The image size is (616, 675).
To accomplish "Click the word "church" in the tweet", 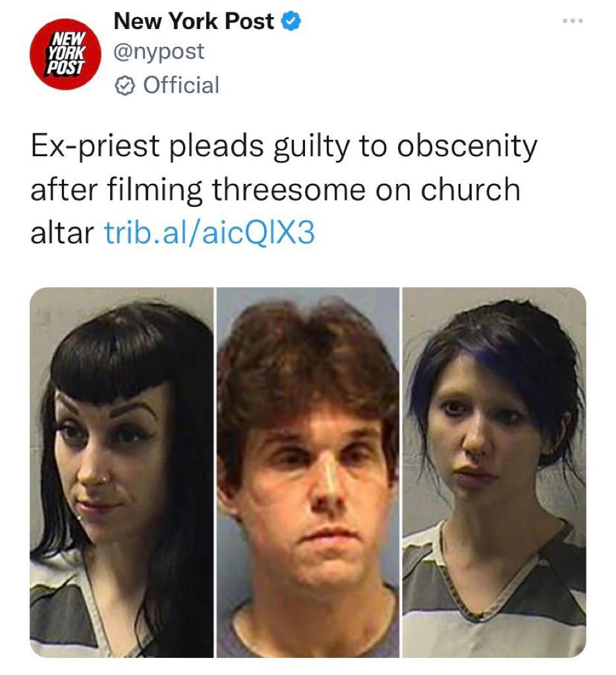I will pyautogui.click(x=470, y=189).
